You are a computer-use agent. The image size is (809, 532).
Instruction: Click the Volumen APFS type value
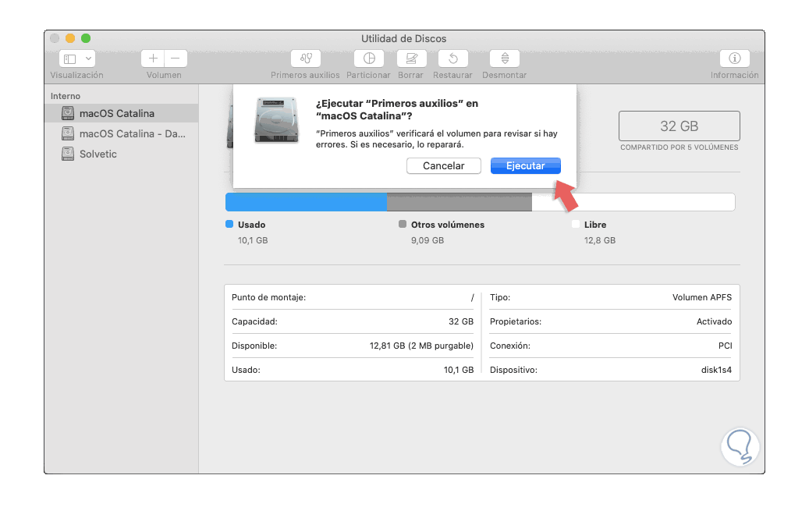701,297
